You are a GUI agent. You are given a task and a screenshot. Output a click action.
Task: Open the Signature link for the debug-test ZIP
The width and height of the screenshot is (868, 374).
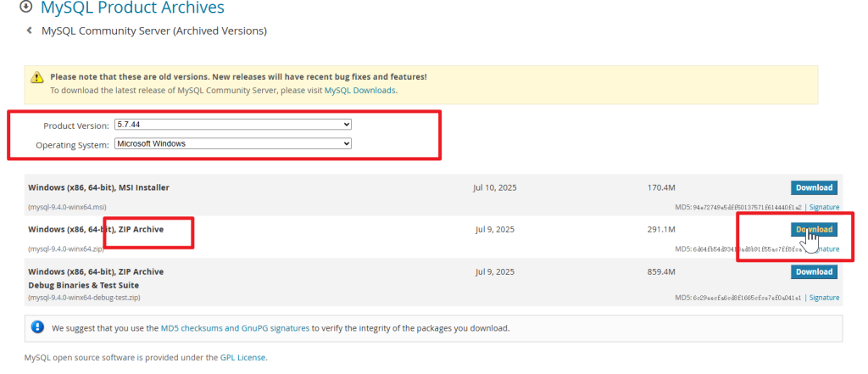tap(824, 299)
